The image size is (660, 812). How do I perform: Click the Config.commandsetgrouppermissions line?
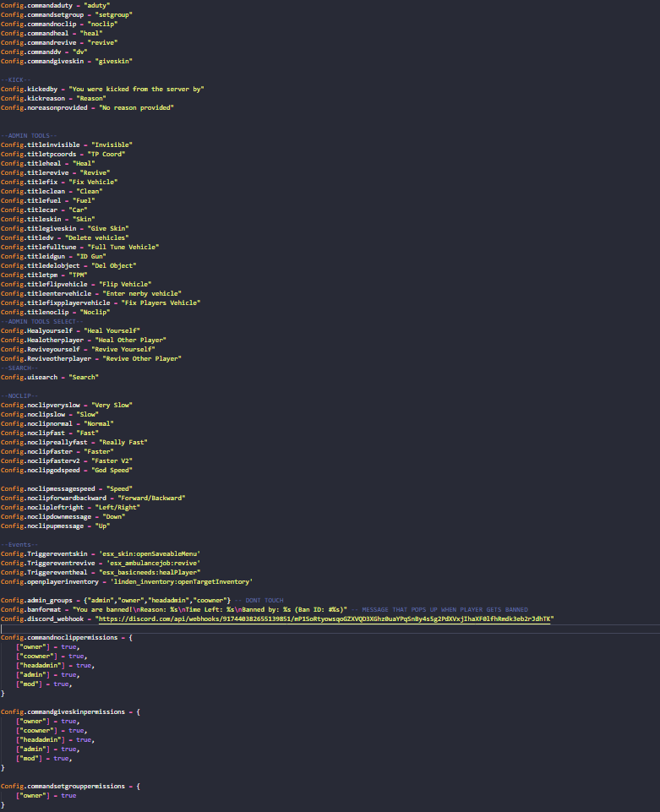tap(70, 787)
